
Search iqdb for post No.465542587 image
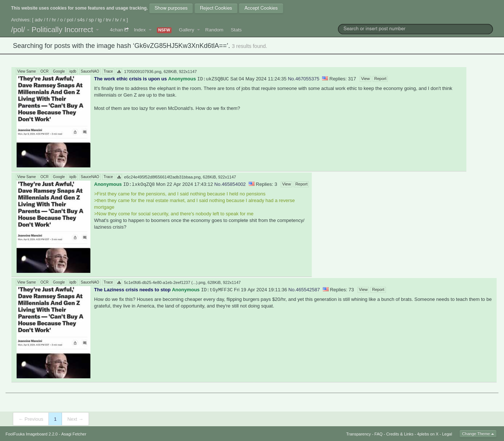click(x=73, y=282)
